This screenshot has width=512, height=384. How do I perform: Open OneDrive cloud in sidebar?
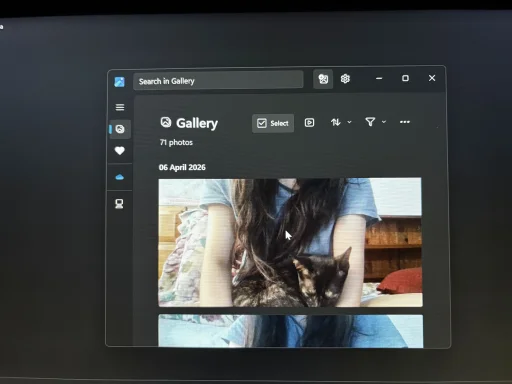click(120, 177)
